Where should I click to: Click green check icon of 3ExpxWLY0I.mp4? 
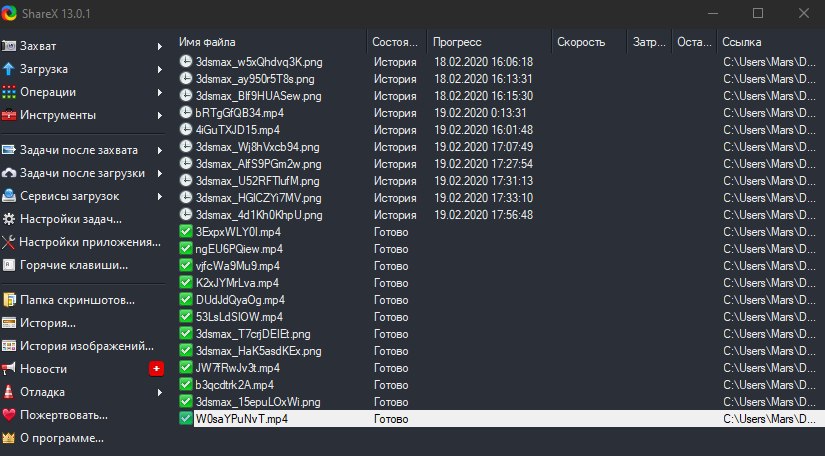click(186, 231)
